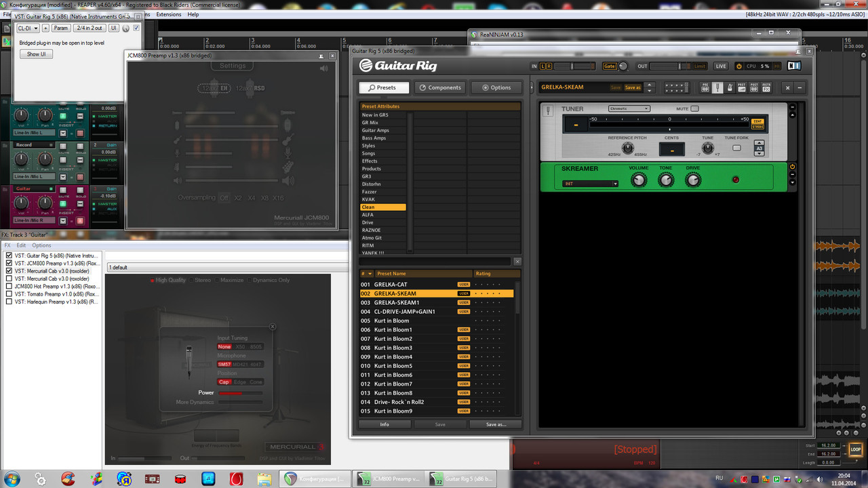Collapse all rack modules with the minus button
The width and height of the screenshot is (868, 488).
click(800, 87)
